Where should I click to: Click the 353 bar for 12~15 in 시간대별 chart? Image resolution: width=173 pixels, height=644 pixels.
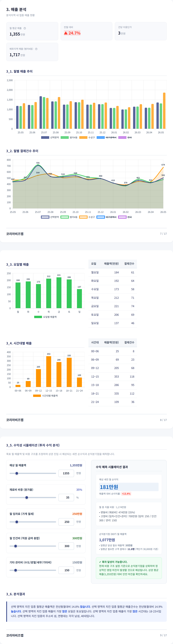point(49,372)
